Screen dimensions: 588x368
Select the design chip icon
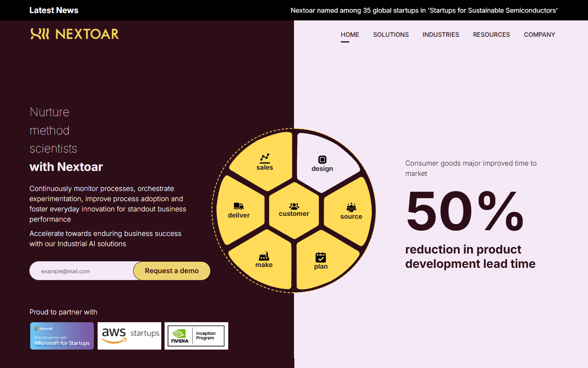click(322, 159)
